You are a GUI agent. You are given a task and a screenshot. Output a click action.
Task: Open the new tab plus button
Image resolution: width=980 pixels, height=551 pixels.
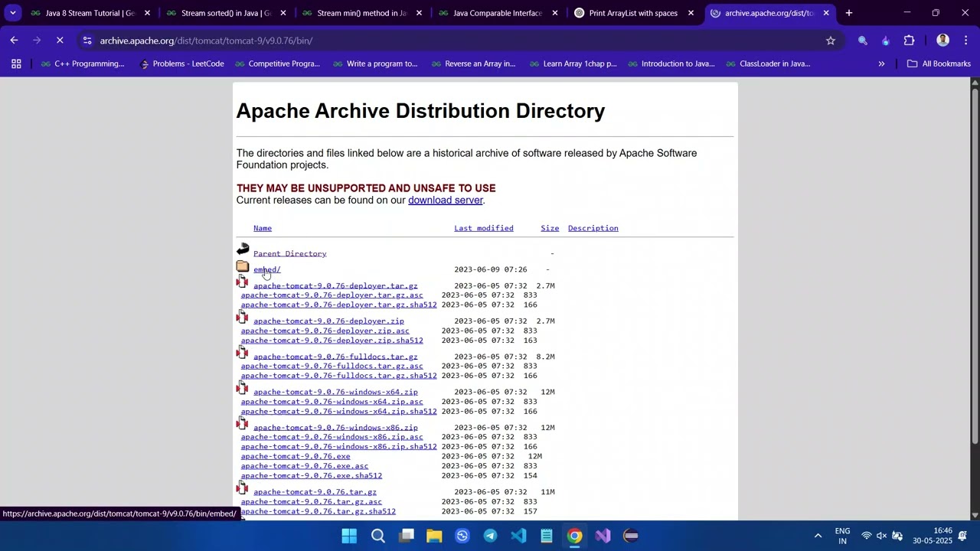(848, 13)
